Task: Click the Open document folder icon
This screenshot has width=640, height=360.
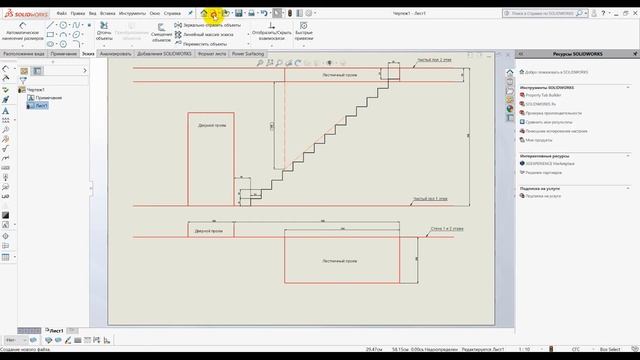Action: 225,13
